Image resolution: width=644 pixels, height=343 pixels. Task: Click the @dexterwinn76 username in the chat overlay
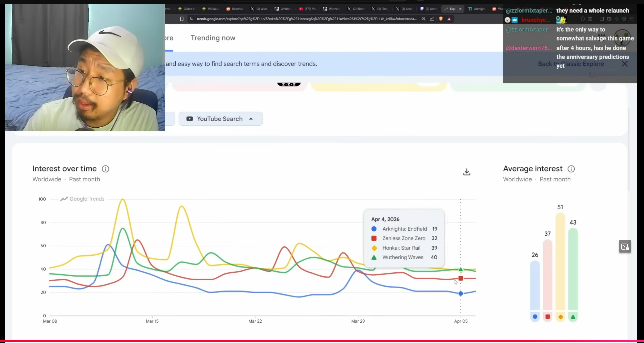[529, 48]
